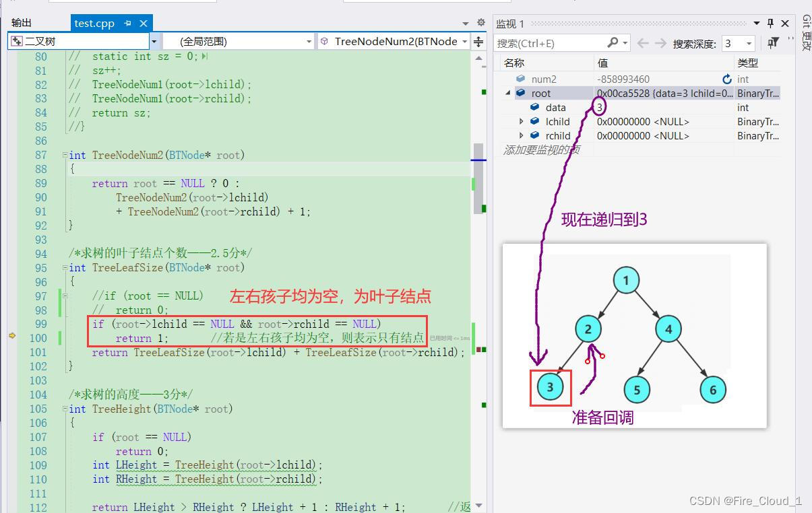This screenshot has height=513, width=812.
Task: Open the Git 更改 side tab
Action: click(x=805, y=34)
